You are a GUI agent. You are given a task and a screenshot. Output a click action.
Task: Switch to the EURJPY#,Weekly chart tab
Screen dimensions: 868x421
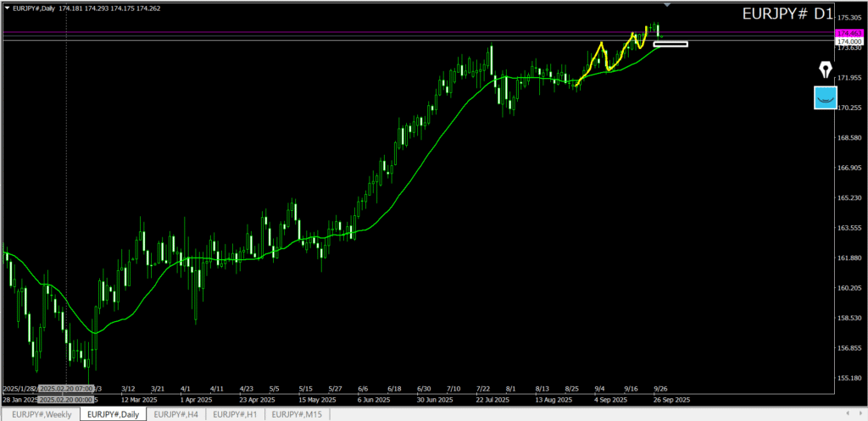click(x=42, y=414)
